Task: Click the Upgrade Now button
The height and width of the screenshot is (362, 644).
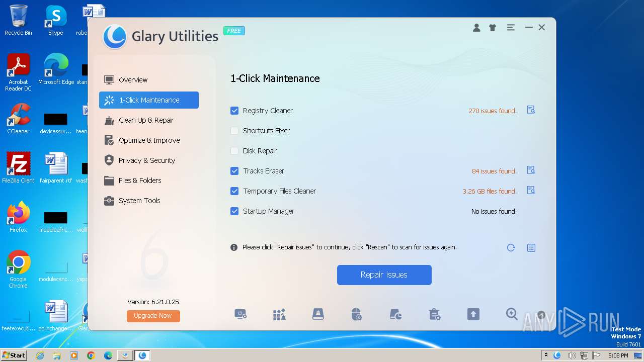Action: pyautogui.click(x=153, y=316)
